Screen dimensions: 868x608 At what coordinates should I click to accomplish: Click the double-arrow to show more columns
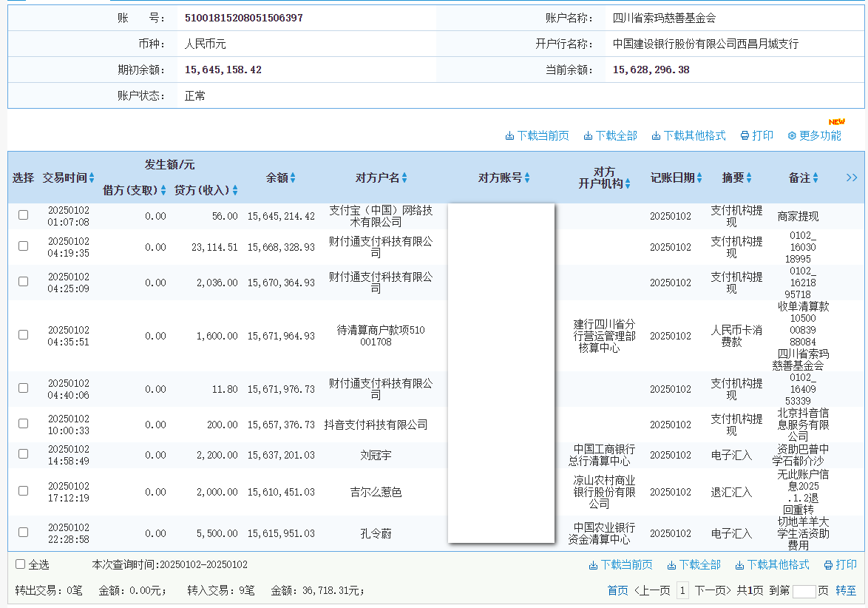pos(852,178)
